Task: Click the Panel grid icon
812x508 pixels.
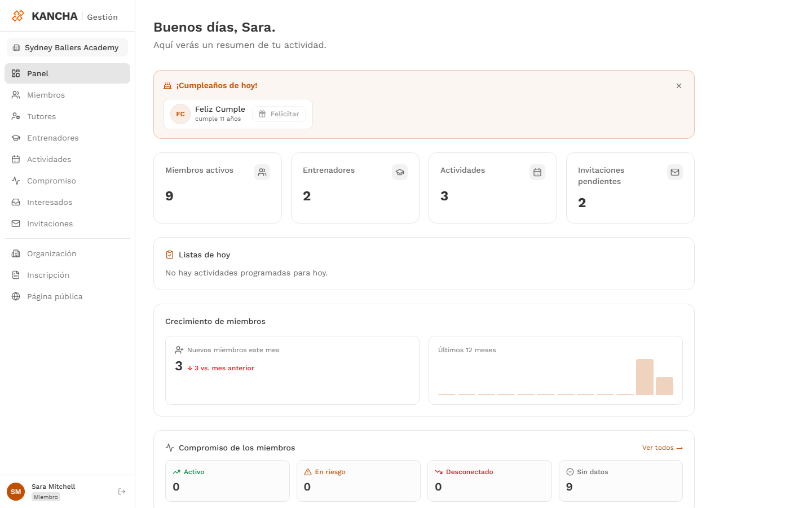Action: [16, 73]
